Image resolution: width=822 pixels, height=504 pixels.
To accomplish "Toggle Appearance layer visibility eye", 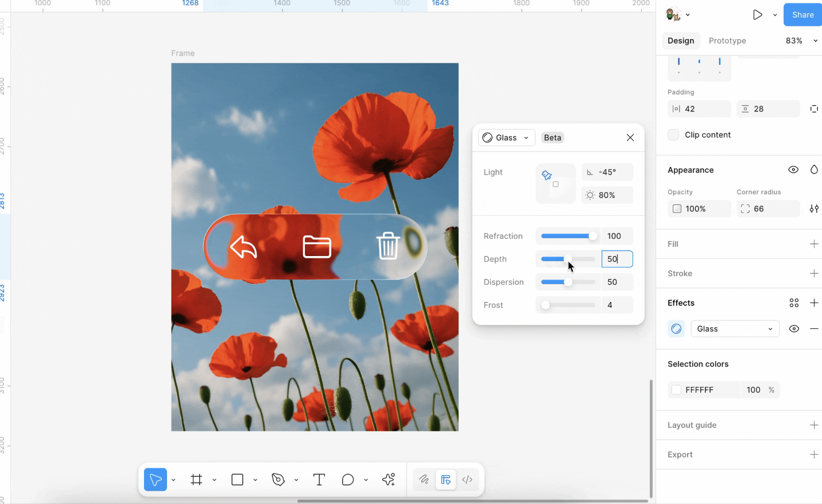I will click(x=793, y=170).
